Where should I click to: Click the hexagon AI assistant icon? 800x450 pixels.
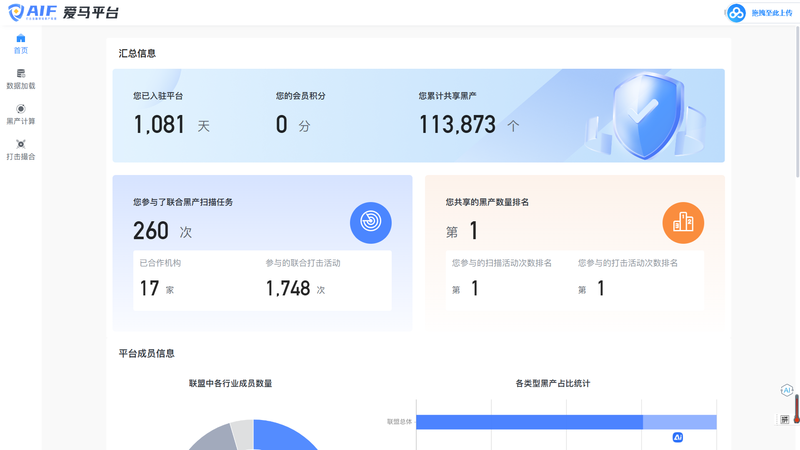tap(787, 390)
